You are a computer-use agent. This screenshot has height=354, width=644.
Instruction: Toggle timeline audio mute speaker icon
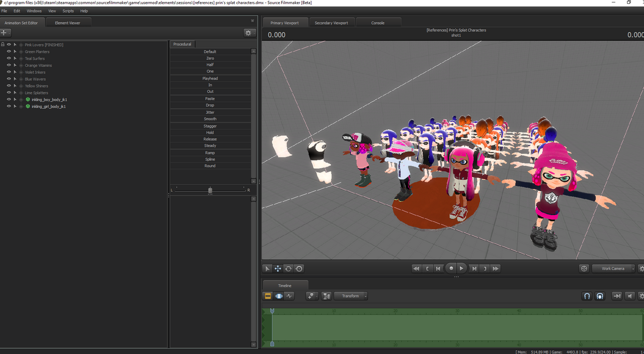click(x=630, y=296)
